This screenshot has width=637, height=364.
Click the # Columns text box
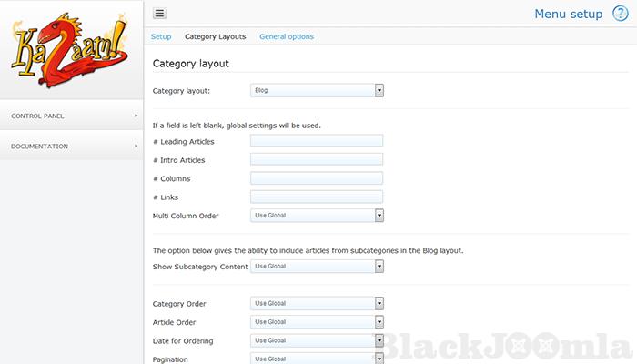pyautogui.click(x=317, y=178)
